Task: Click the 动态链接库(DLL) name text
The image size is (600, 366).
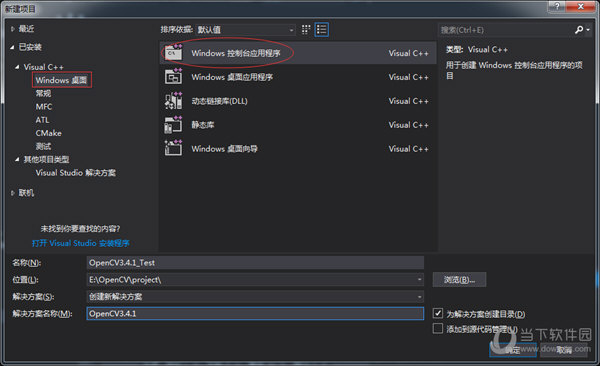Action: (x=219, y=101)
